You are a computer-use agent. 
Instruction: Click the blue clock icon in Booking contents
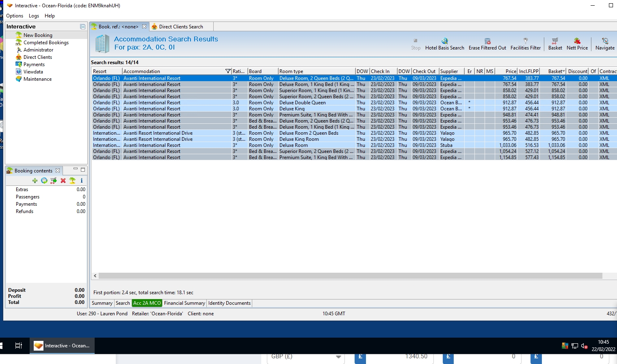point(44,181)
